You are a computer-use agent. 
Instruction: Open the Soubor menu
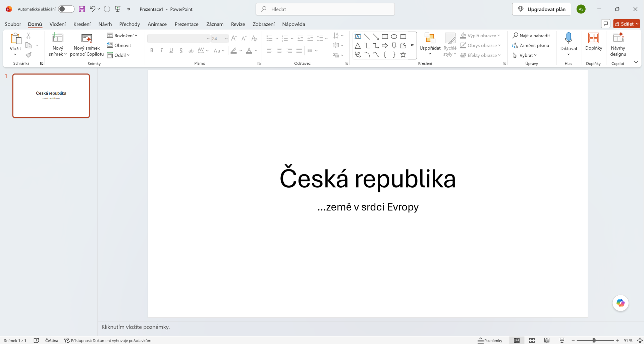[x=13, y=24]
